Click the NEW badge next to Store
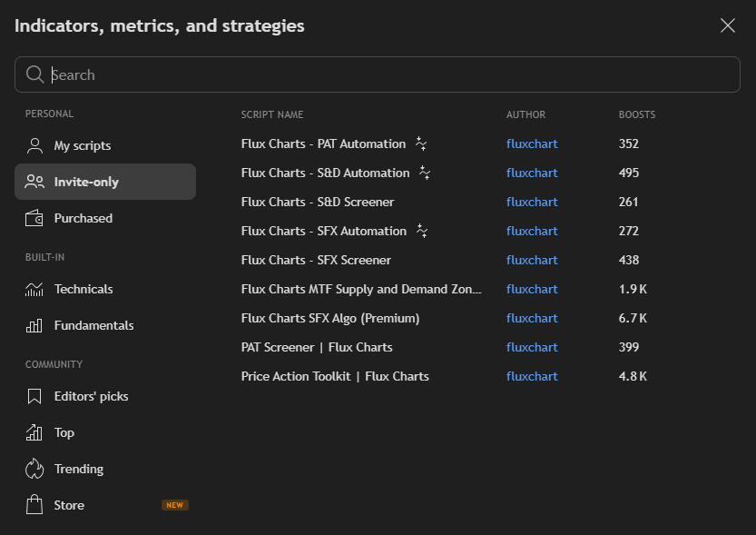Screen dimensions: 756x535 click(x=174, y=505)
